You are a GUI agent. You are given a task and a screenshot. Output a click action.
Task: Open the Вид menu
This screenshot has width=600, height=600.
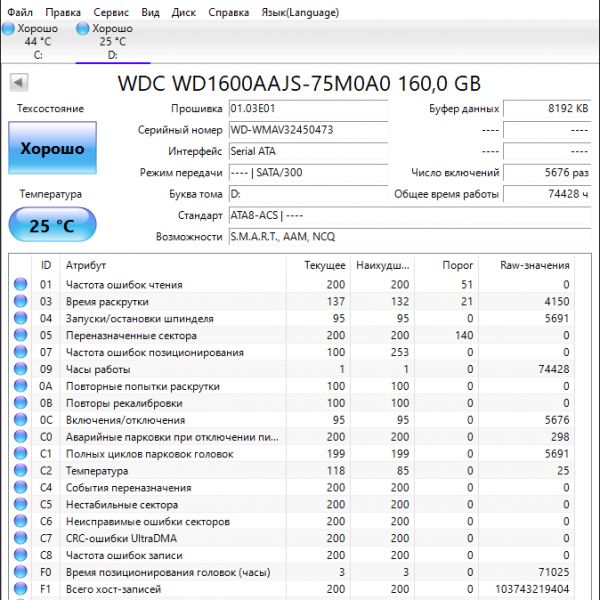[x=150, y=12]
